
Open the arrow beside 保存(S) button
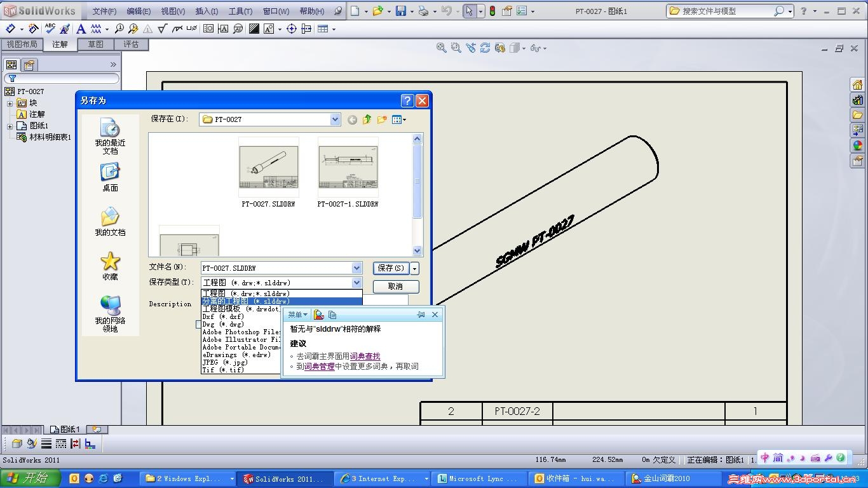coord(415,268)
